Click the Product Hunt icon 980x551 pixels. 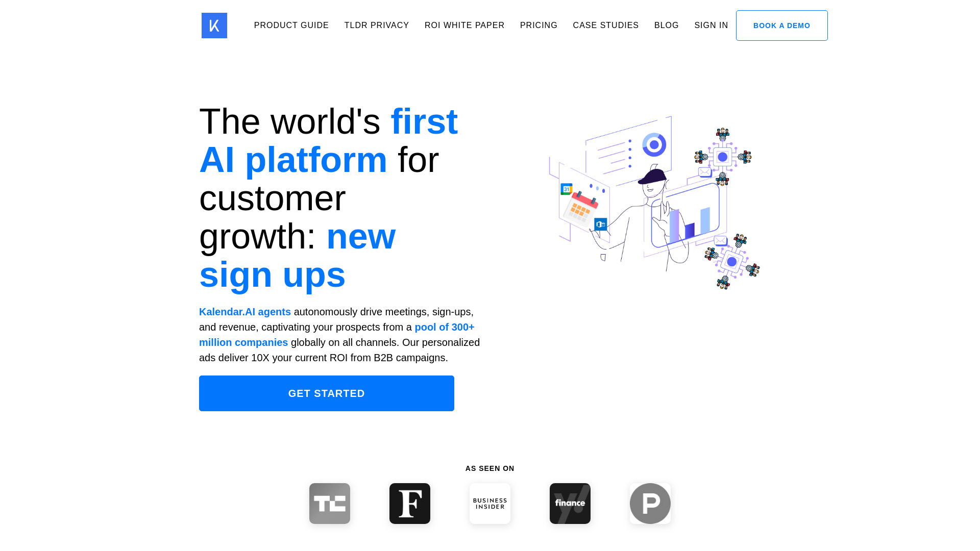tap(650, 503)
